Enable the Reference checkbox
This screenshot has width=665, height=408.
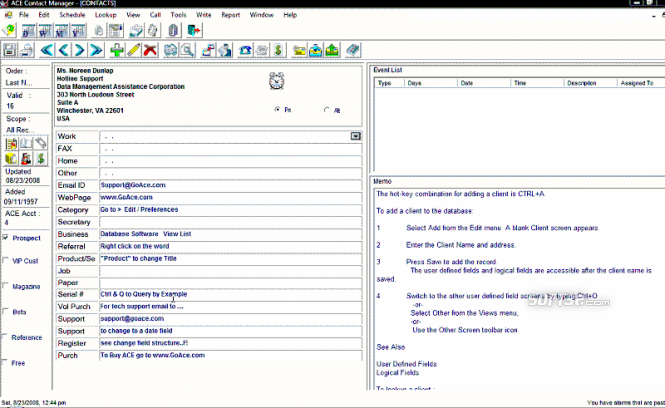click(6, 337)
